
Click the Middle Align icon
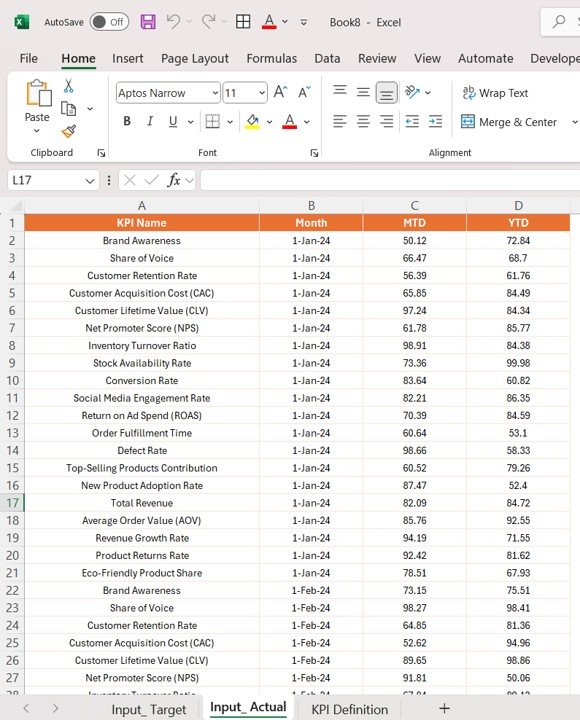(x=363, y=92)
